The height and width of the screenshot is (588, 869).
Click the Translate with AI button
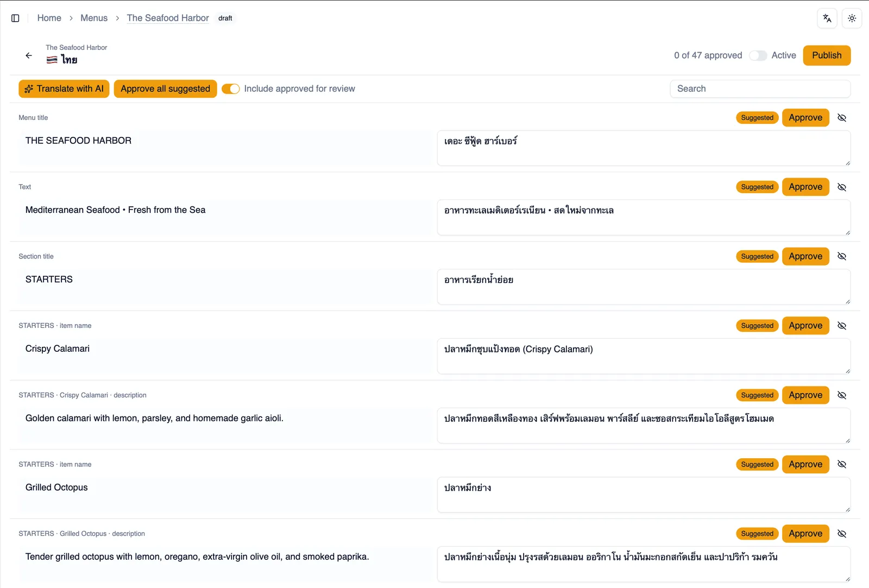point(64,88)
